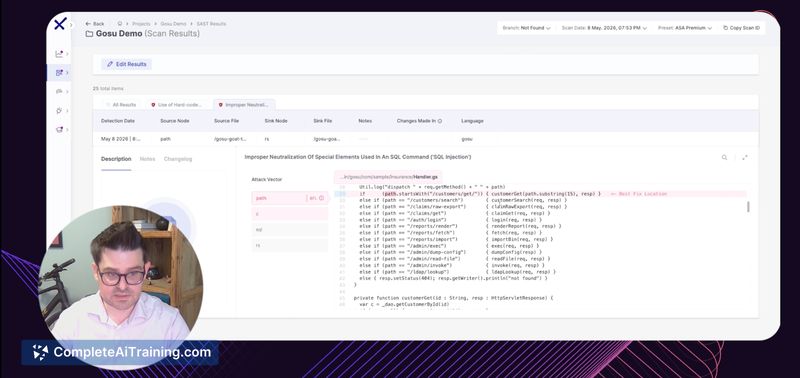Click the info icon on the path attack vector

tap(321, 198)
